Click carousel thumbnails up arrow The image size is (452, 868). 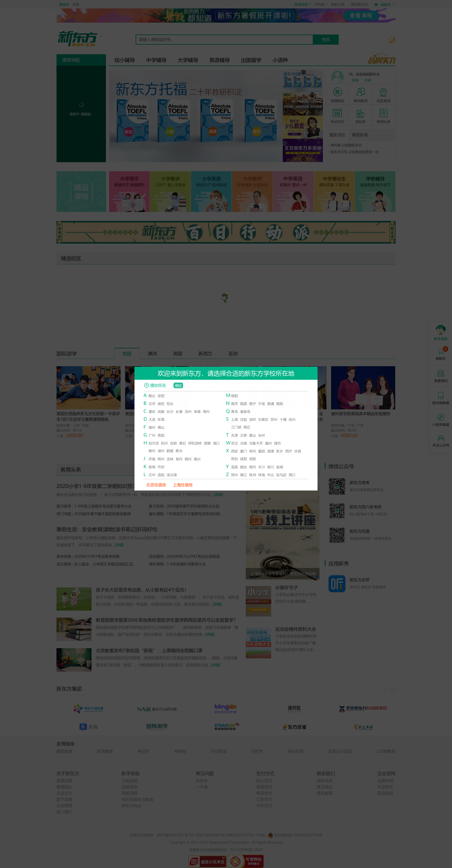(x=303, y=72)
